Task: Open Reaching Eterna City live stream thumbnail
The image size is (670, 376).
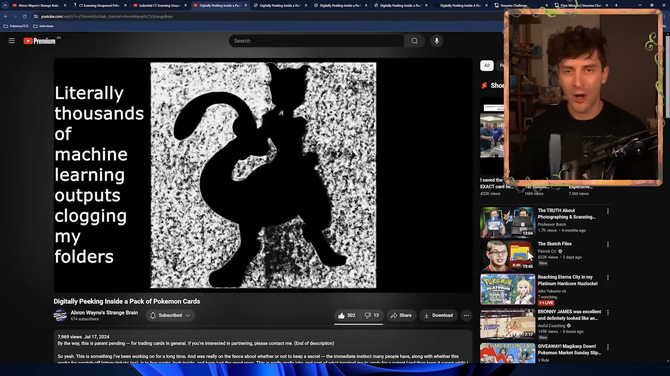Action: click(x=507, y=289)
